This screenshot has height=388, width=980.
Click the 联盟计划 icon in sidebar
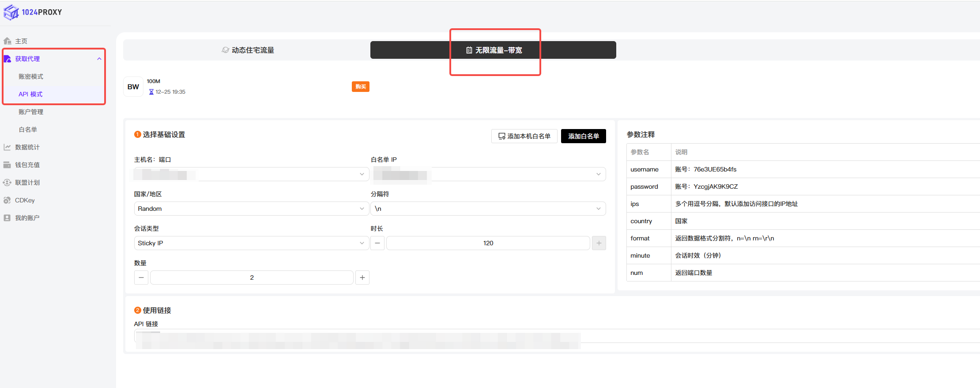point(8,183)
